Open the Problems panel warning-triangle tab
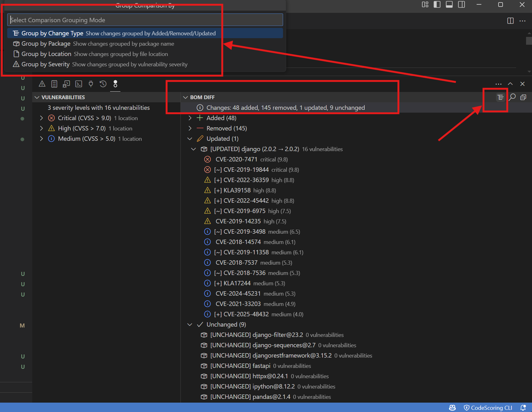This screenshot has width=532, height=412. coord(42,84)
